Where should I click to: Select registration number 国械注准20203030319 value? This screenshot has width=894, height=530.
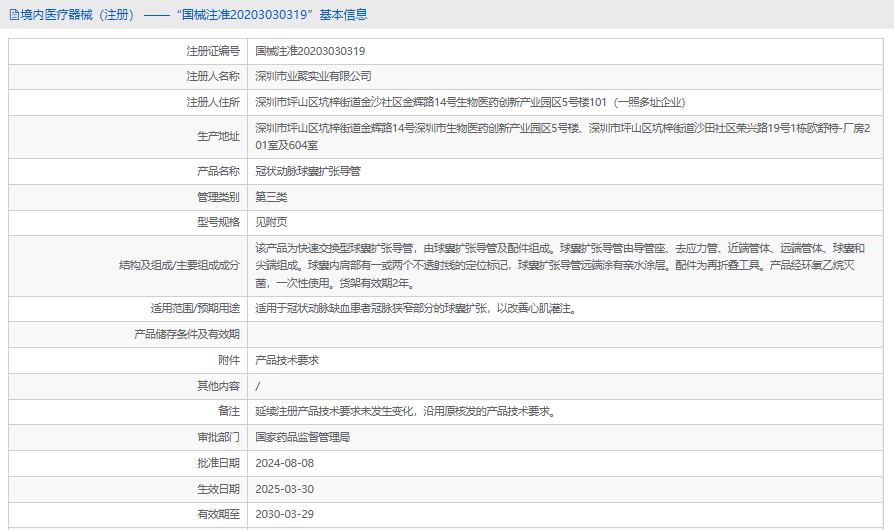(310, 51)
